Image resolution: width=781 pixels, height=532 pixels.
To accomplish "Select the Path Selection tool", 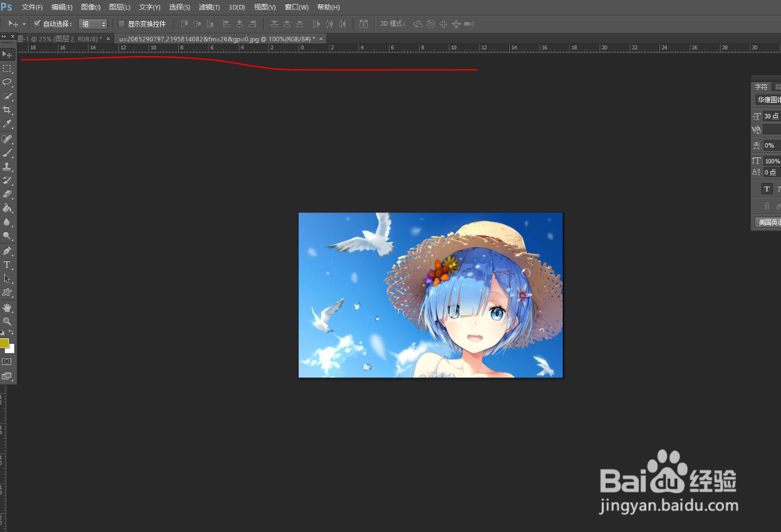I will [x=7, y=278].
